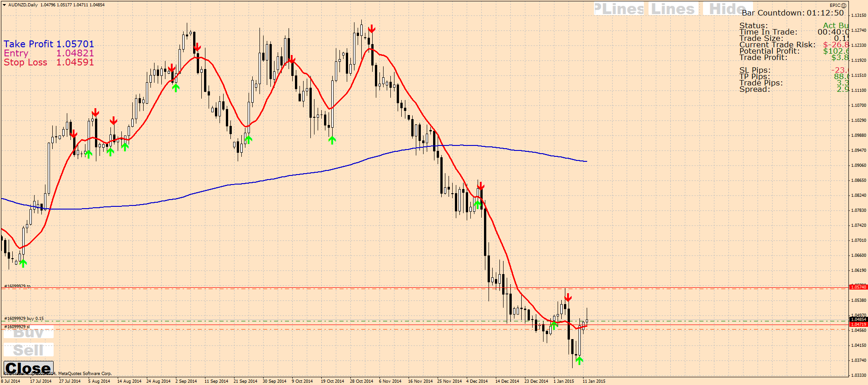868x385 pixels.
Task: Click the 28 Oct 2014 date label
Action: tap(361, 381)
